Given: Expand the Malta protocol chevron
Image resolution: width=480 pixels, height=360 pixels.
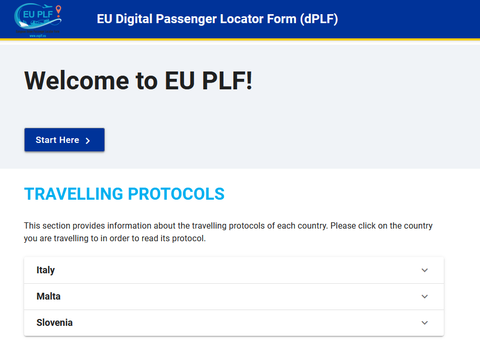Looking at the screenshot, I should coord(424,296).
